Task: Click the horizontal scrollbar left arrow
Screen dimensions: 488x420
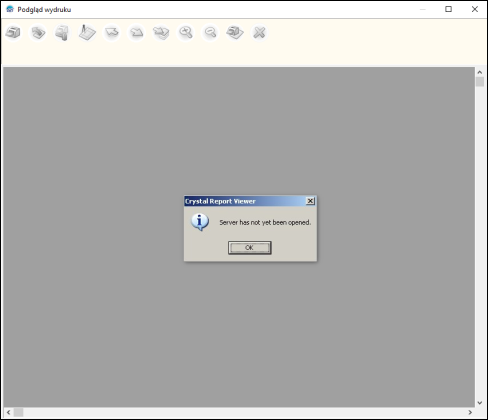Action: (9, 412)
